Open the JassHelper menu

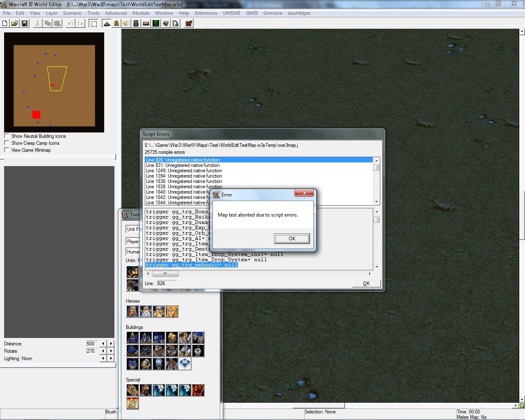point(299,13)
